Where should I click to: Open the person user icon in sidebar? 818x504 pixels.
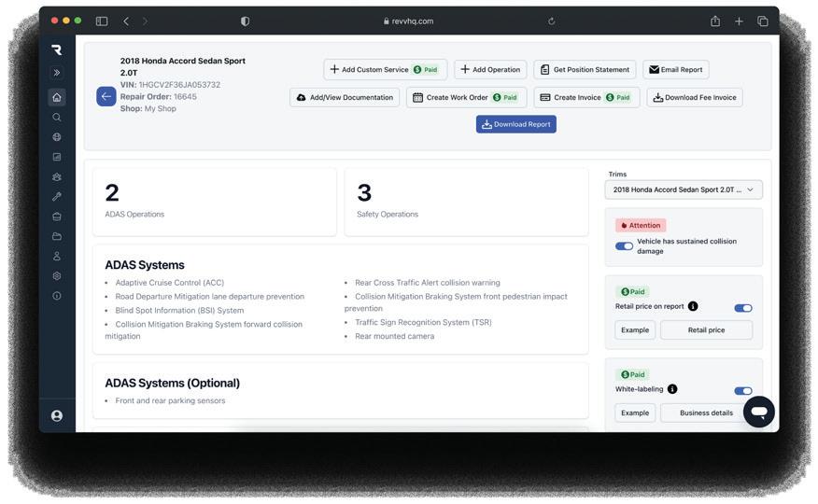[57, 256]
